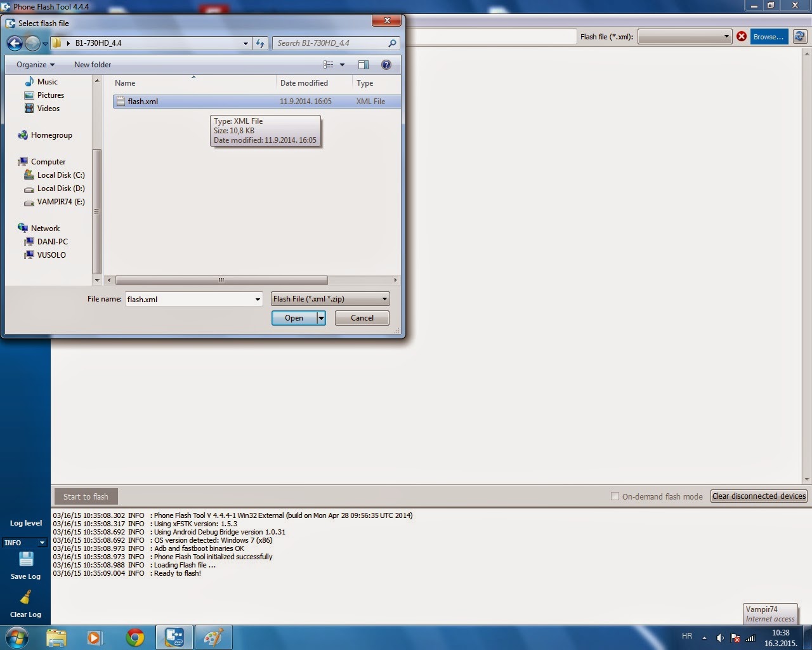Image resolution: width=812 pixels, height=650 pixels.
Task: Open the Organize menu
Action: click(36, 65)
